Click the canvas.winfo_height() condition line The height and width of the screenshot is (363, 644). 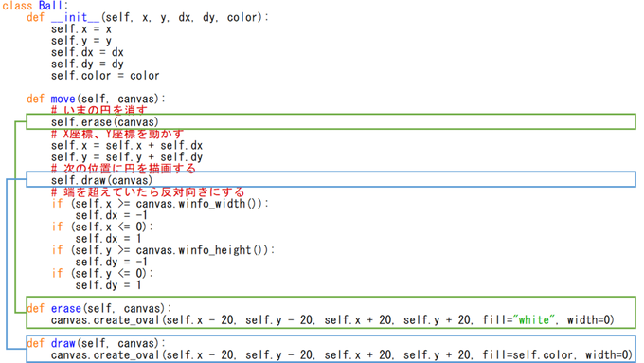tap(163, 250)
